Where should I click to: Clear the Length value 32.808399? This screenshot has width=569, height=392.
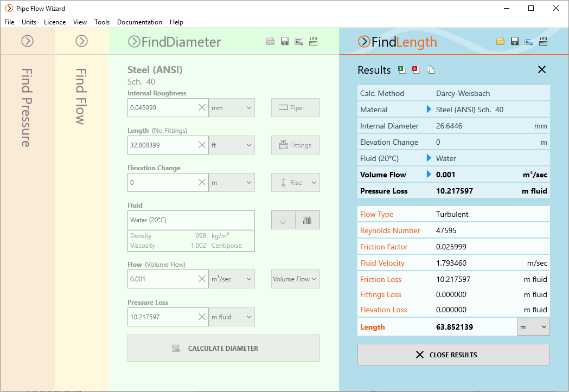tap(202, 145)
